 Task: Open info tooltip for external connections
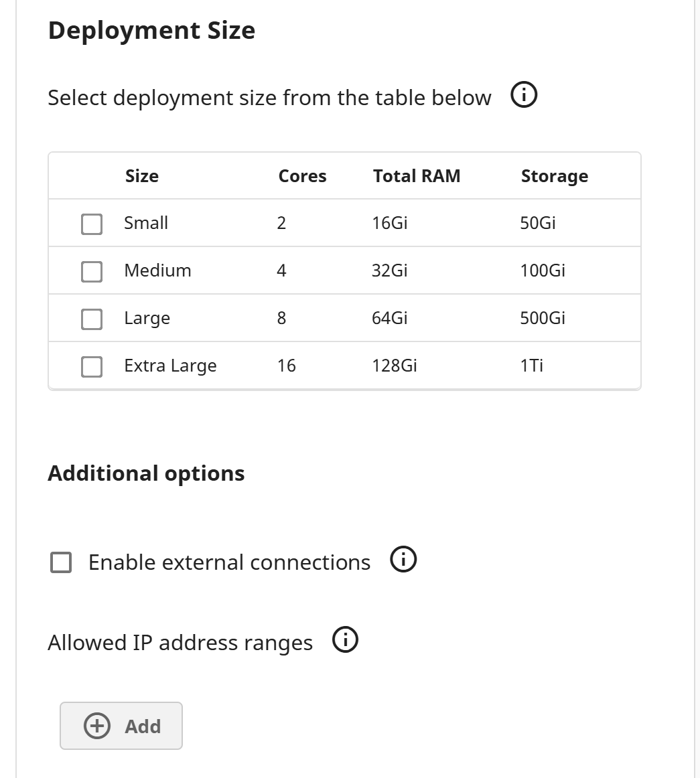(x=403, y=560)
